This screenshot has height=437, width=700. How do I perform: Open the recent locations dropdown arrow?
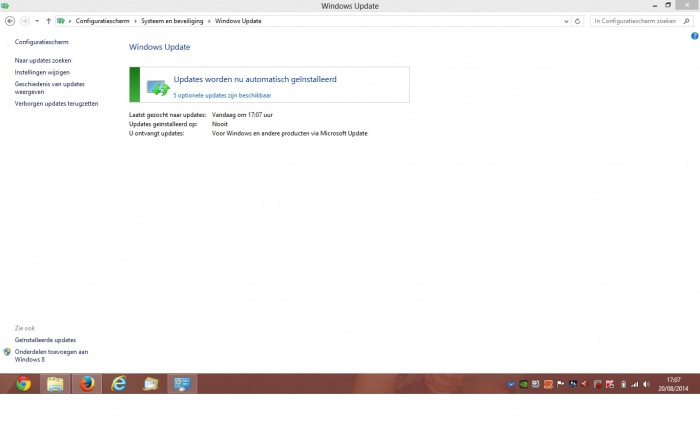pyautogui.click(x=37, y=21)
